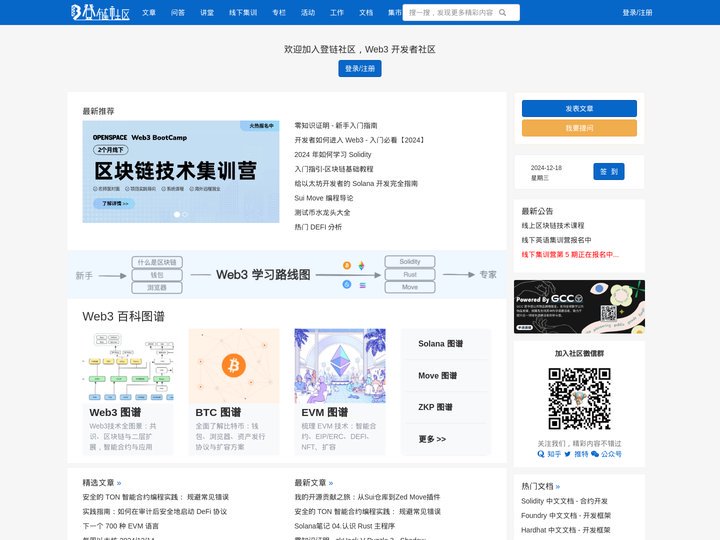Click the Solidity box in the roadmap
Viewport: 720px width, 540px height.
[410, 261]
